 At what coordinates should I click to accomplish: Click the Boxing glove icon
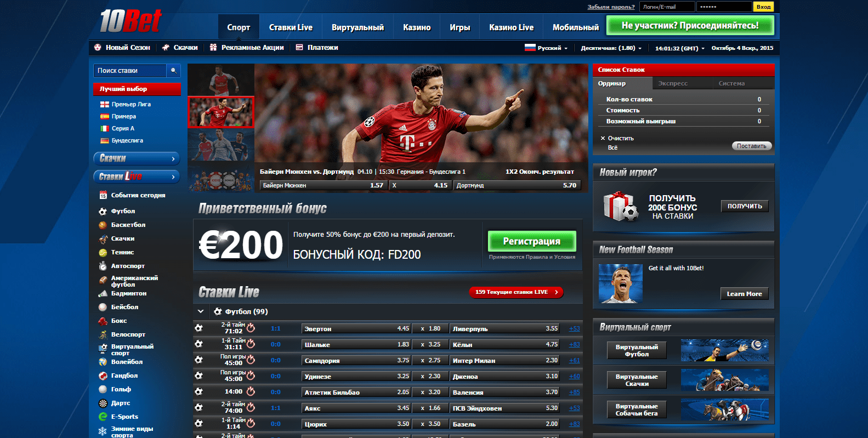point(103,321)
